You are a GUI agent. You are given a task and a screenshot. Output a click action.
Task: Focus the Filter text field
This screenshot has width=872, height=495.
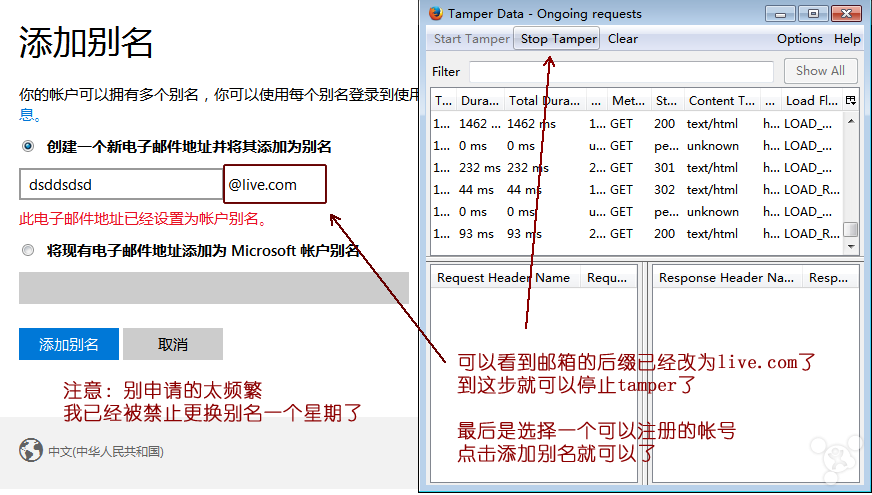[x=621, y=72]
